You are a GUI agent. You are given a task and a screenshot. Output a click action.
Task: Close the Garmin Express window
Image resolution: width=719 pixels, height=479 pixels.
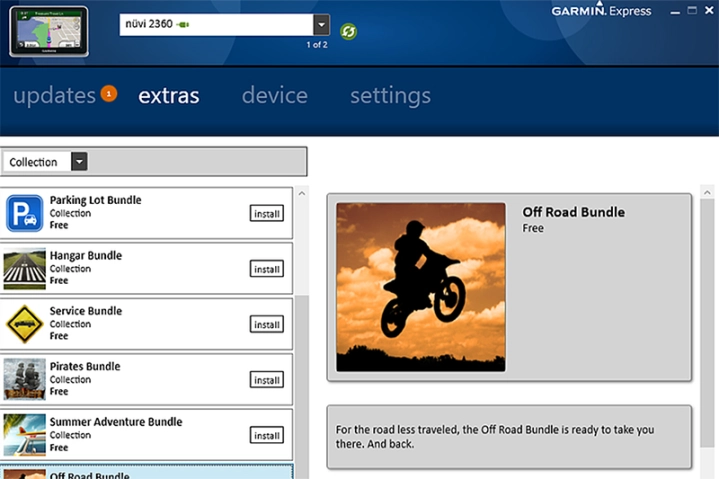tap(709, 10)
